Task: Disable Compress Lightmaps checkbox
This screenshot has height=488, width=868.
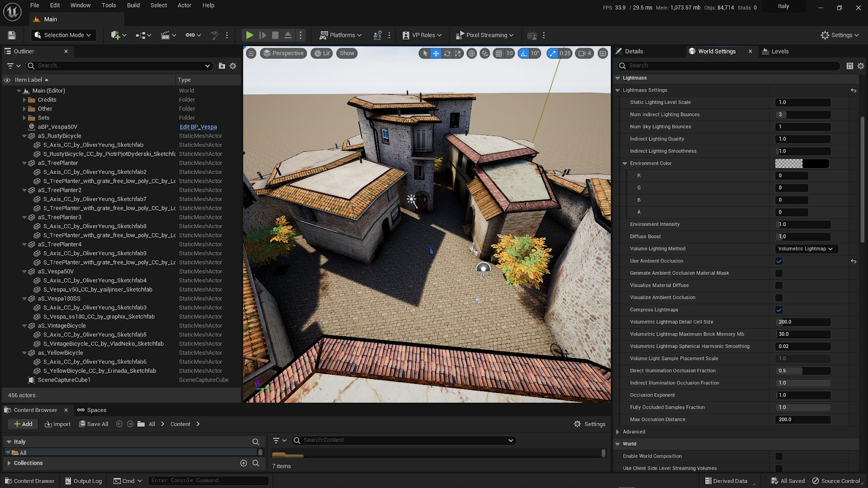Action: click(x=779, y=310)
